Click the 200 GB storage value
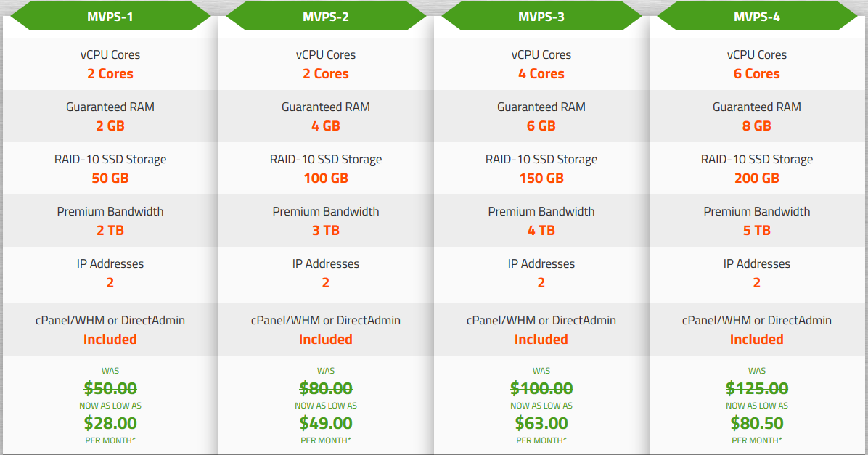Image resolution: width=868 pixels, height=455 pixels. pyautogui.click(x=757, y=179)
